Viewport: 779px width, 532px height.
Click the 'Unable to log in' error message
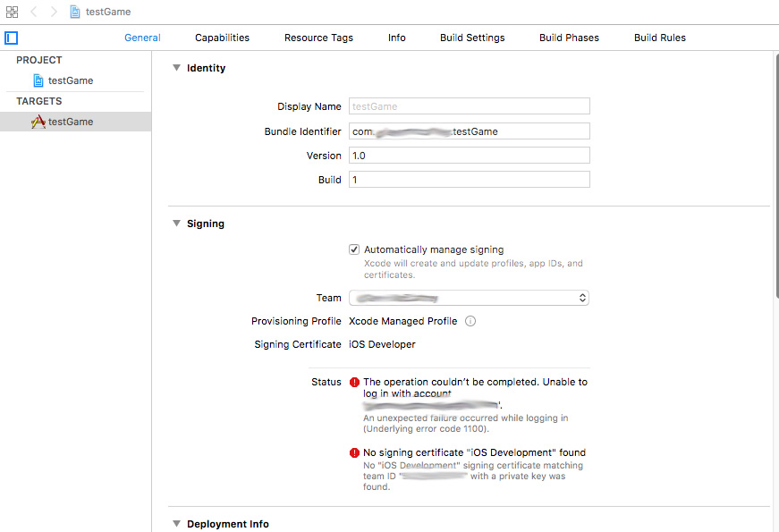tap(475, 393)
